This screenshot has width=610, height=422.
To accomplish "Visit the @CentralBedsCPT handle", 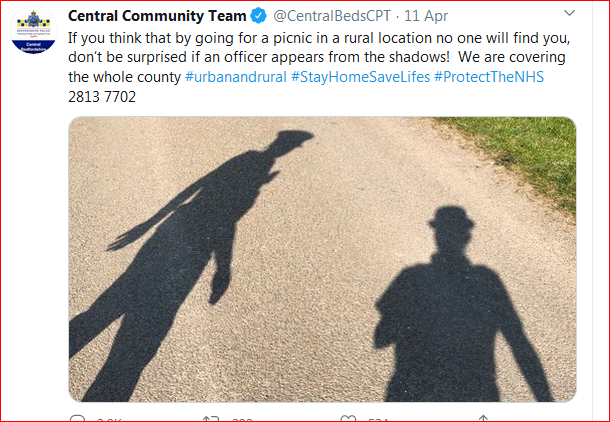I will [332, 16].
